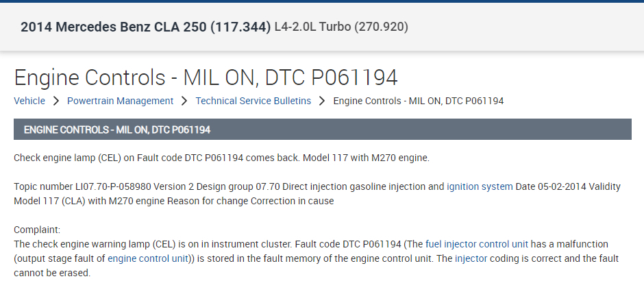Click the "cannot be erased" sentence ending
Viewport: 644px width, 292px height.
(x=52, y=273)
